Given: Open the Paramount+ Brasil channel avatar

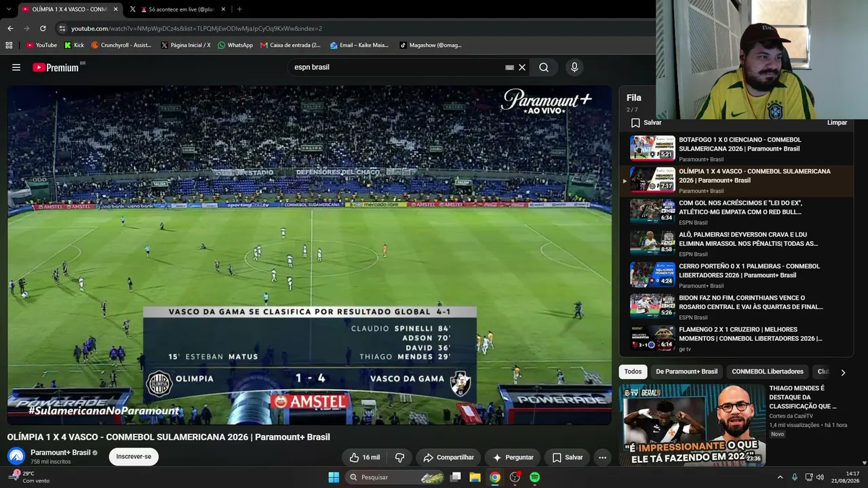Looking at the screenshot, I should coord(16,456).
